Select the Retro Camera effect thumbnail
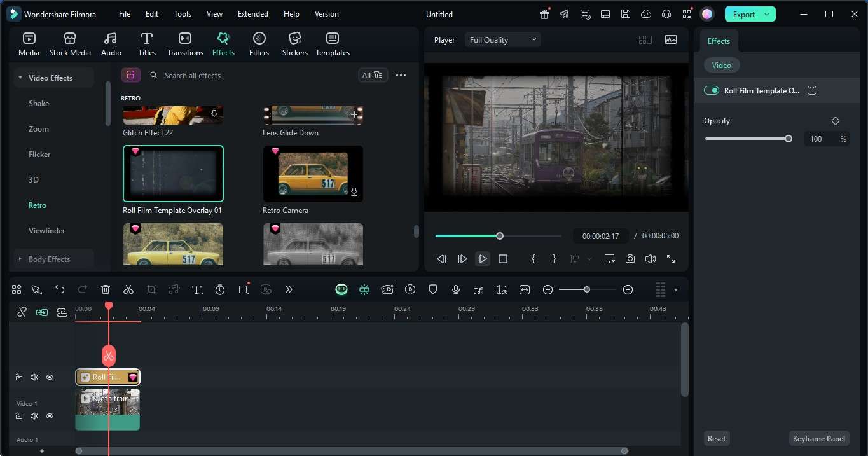 tap(313, 174)
